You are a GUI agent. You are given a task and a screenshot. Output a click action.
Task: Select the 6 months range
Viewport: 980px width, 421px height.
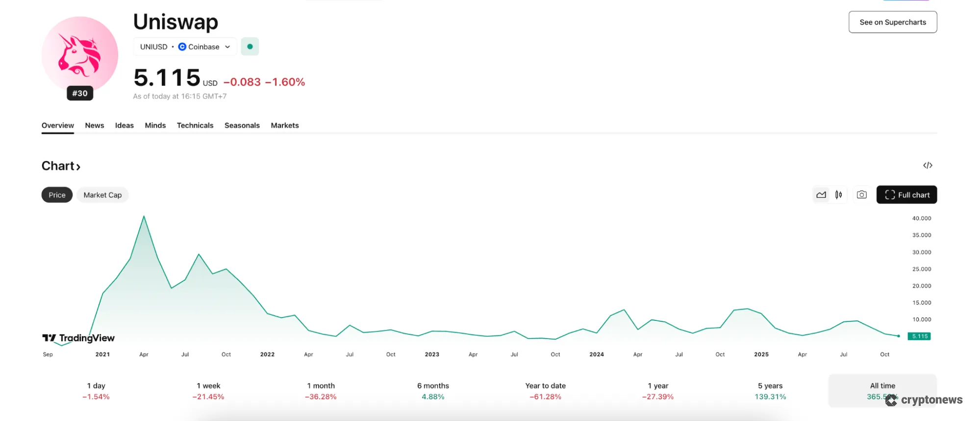433,391
